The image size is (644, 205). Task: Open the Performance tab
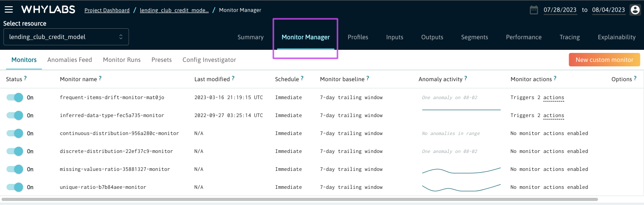point(524,37)
